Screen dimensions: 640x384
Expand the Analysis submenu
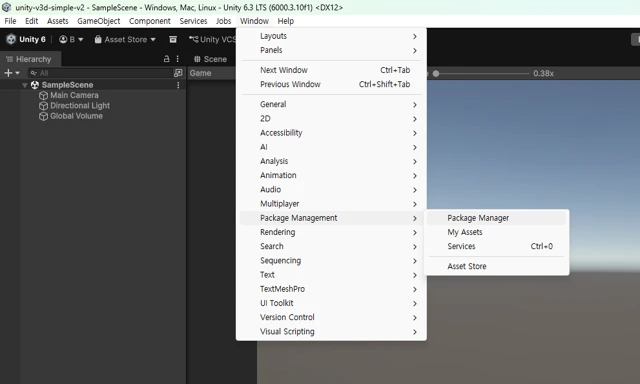pyautogui.click(x=331, y=161)
